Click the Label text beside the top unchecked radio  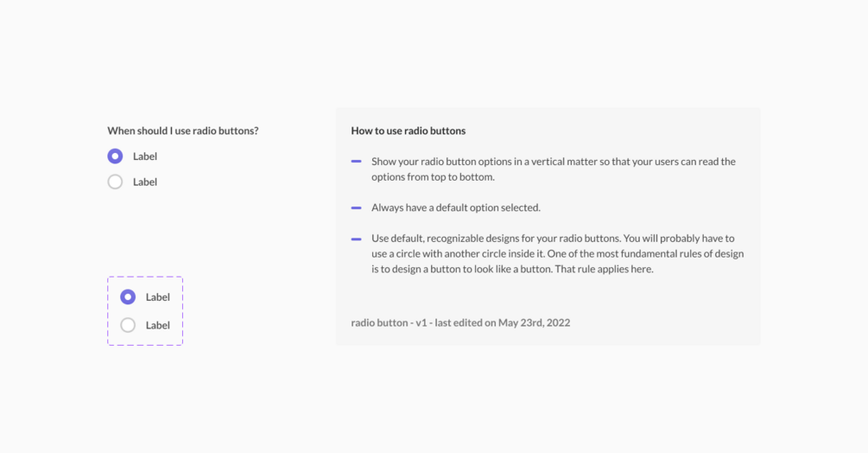(145, 182)
